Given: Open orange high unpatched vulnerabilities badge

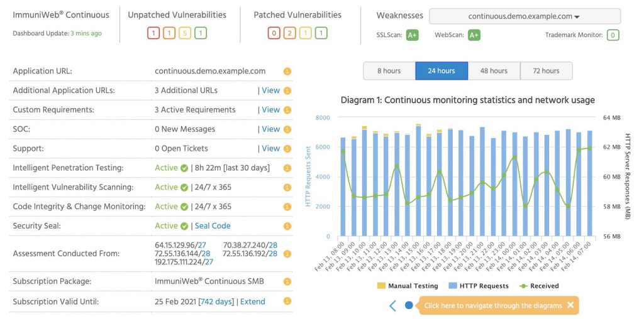Looking at the screenshot, I should click(x=169, y=33).
